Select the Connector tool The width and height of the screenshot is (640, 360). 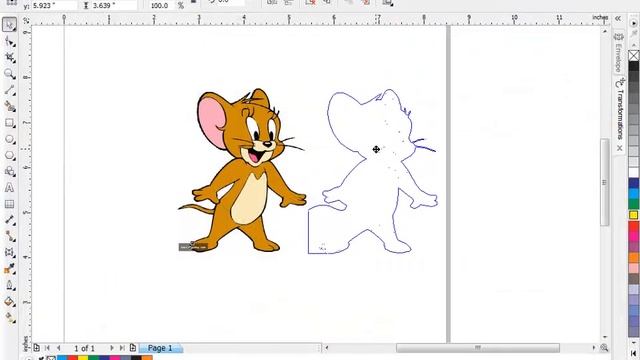[9, 236]
